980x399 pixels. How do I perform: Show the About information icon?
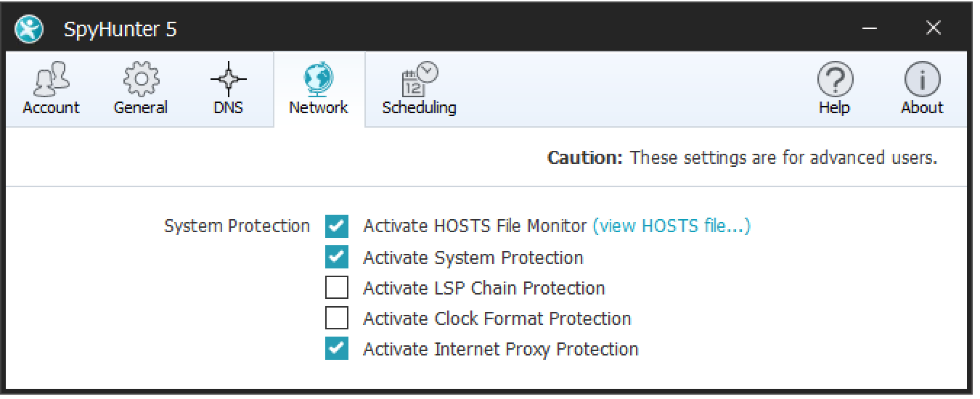(922, 80)
